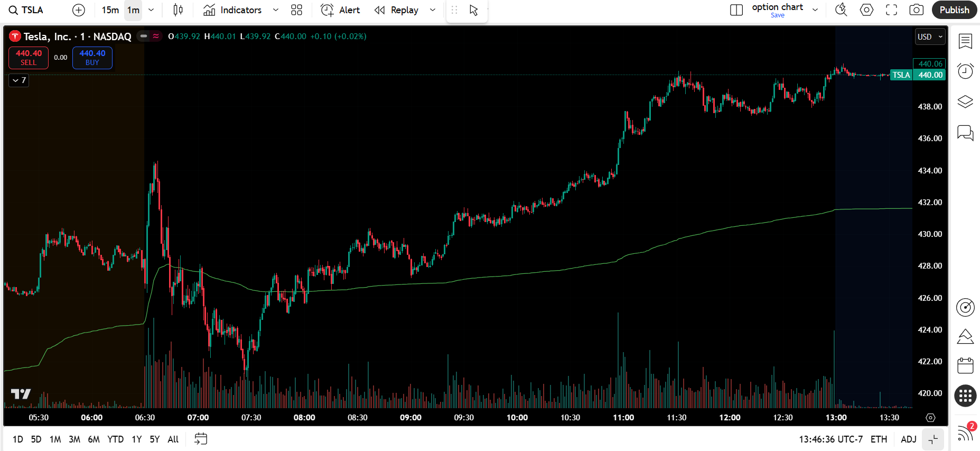Screen dimensions: 980x451
Task: Open the Alerts panel clock icon
Action: [965, 71]
